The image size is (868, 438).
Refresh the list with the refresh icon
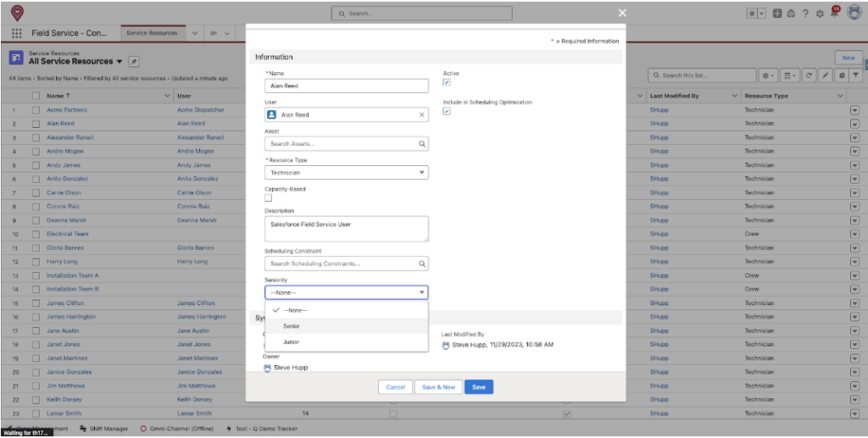coord(810,75)
